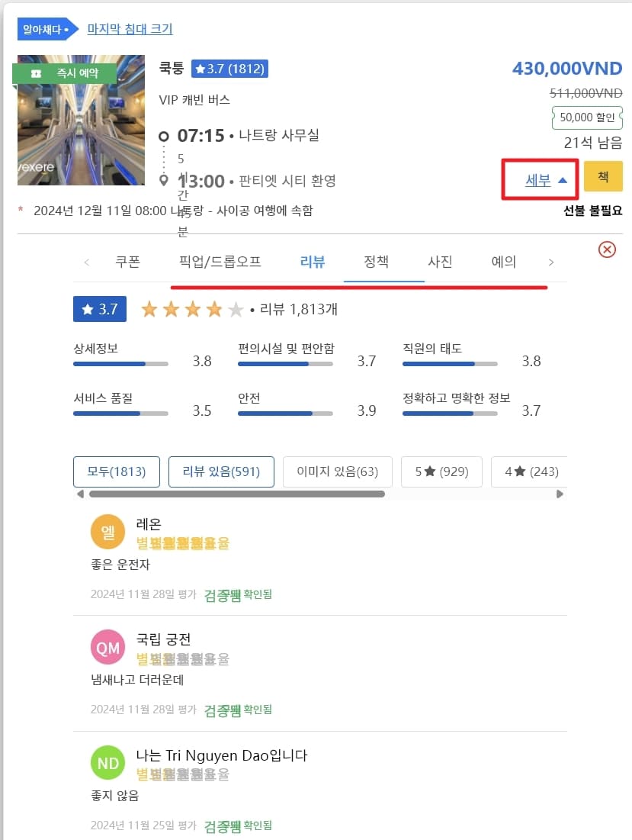Click the 레온 reviewer avatar
Screen dimensions: 632x840
click(107, 532)
